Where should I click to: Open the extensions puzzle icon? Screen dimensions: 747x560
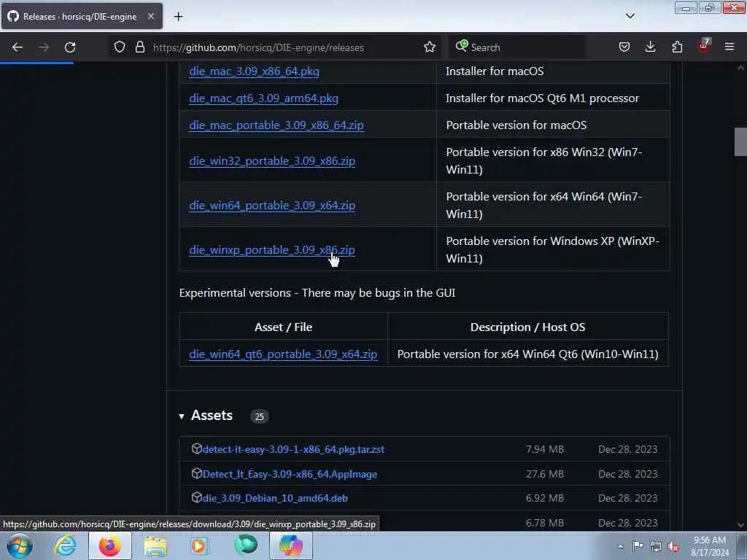point(677,47)
